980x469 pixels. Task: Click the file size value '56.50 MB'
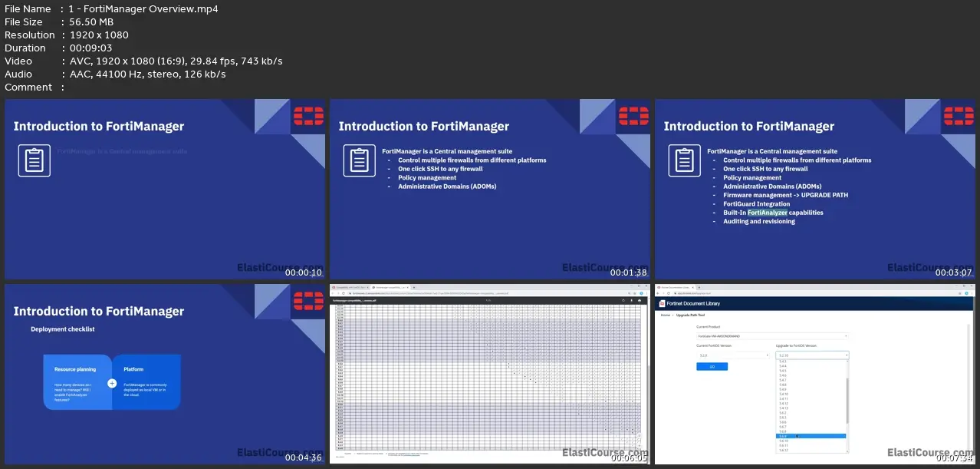91,22
